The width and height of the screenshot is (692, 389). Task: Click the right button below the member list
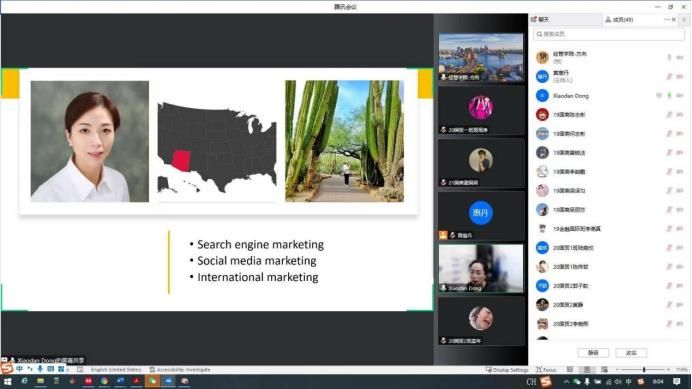[x=631, y=353]
